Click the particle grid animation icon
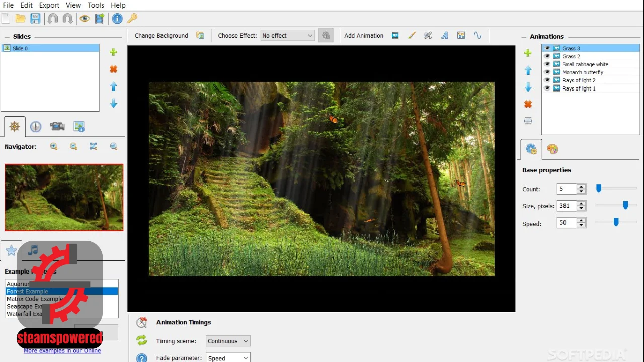The image size is (644, 362). point(461,35)
